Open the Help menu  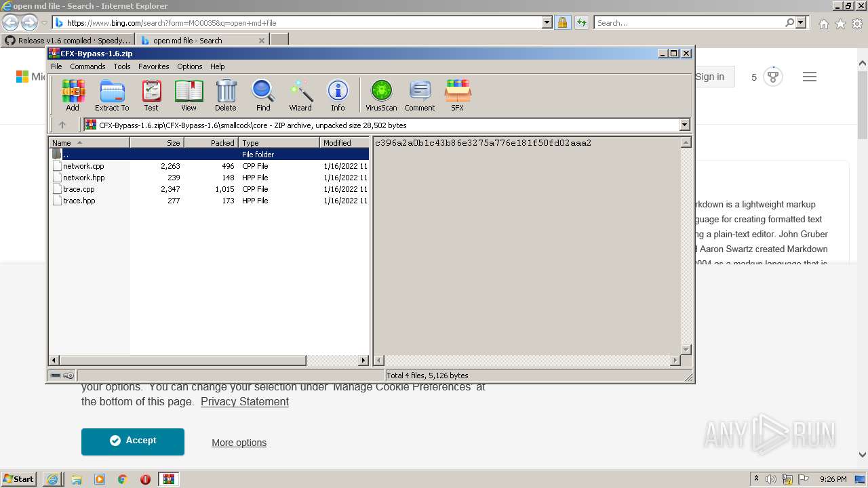(218, 66)
